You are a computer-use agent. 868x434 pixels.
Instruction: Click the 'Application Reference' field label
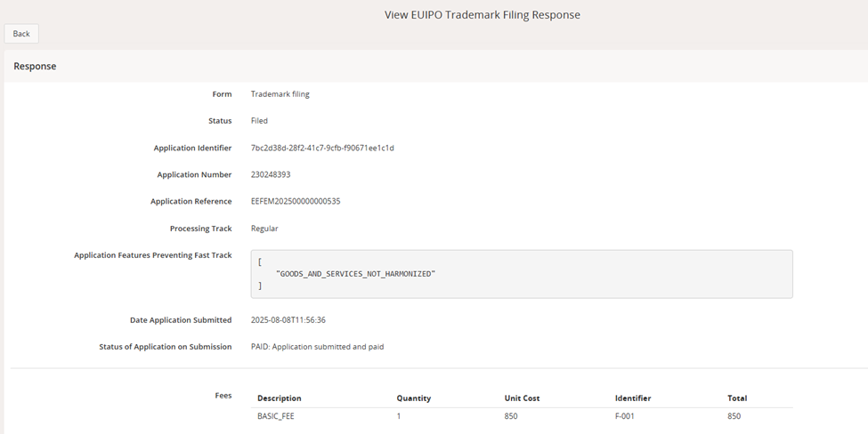pos(191,201)
